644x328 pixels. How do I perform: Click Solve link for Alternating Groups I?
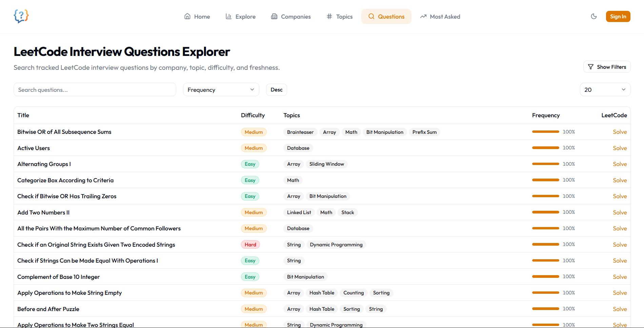point(620,164)
